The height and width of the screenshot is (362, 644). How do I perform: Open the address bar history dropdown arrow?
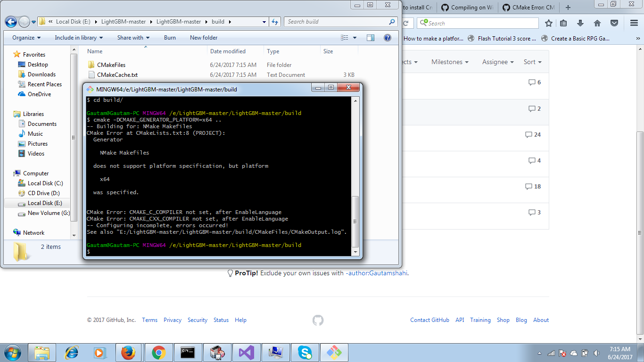click(x=264, y=22)
